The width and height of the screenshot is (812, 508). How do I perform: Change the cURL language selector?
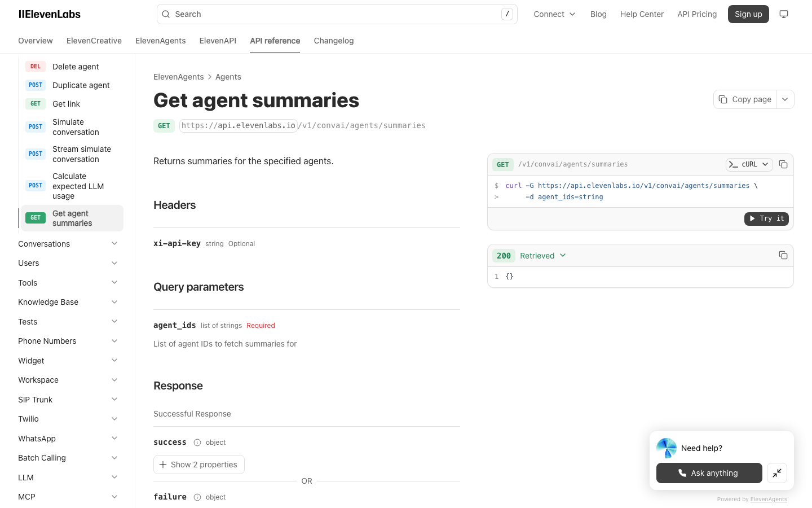tap(749, 164)
